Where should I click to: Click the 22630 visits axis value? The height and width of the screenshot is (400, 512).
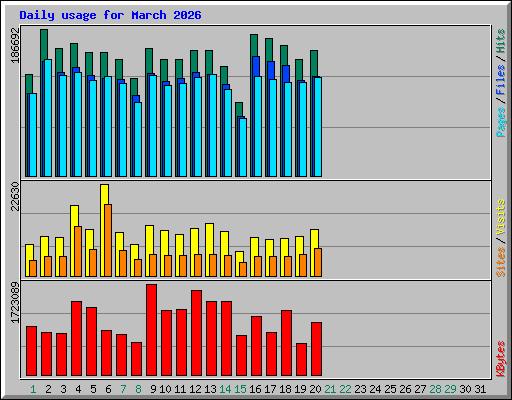coord(15,197)
